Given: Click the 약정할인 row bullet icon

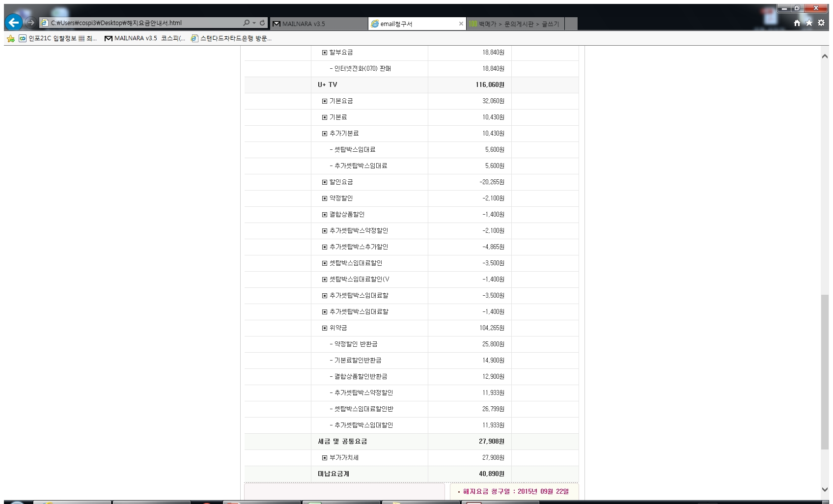Looking at the screenshot, I should [325, 198].
